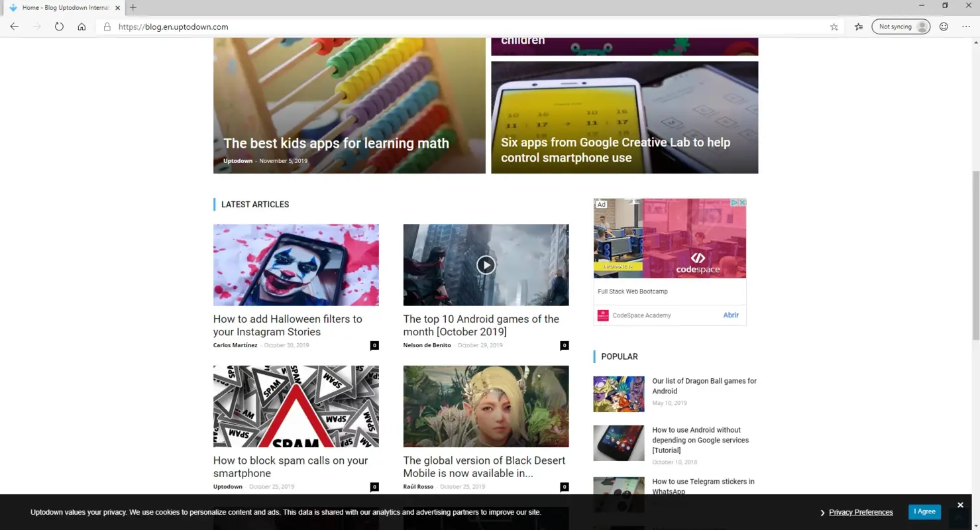Click the smiley feedback icon in the toolbar
The height and width of the screenshot is (530, 980).
point(943,26)
